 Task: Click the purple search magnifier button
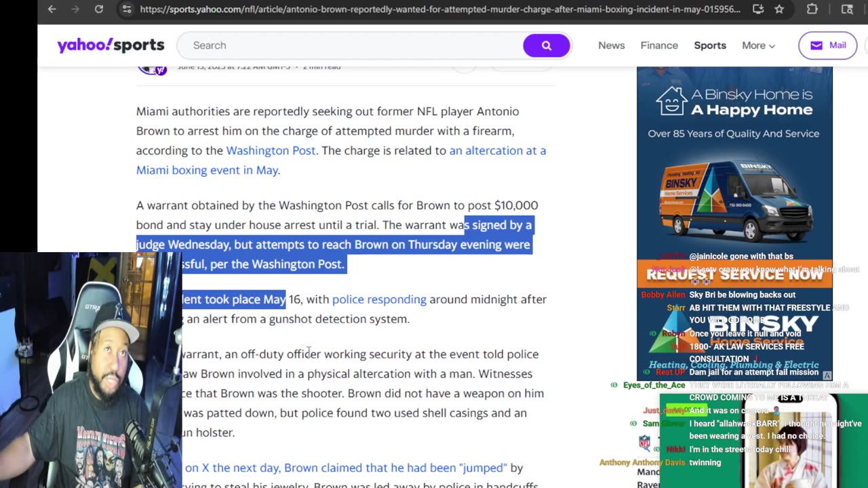547,45
